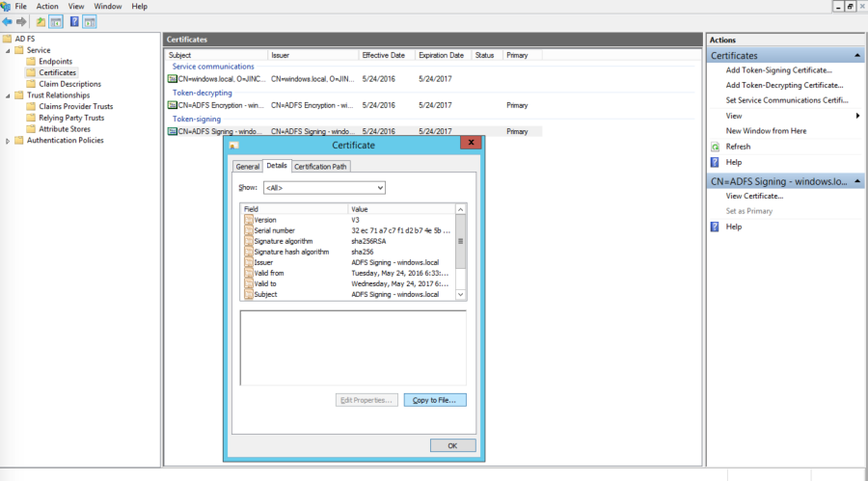
Task: Switch to the General tab
Action: [x=248, y=167]
